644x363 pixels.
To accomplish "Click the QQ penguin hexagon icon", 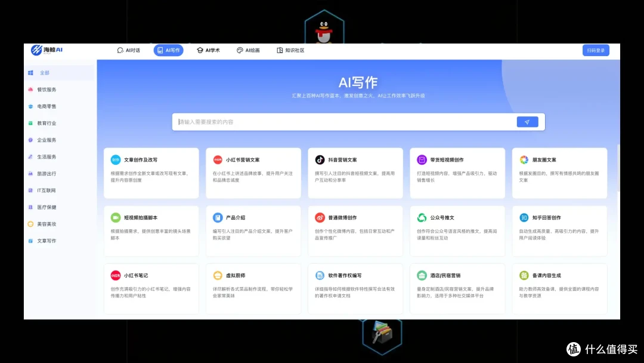I will pos(324,27).
